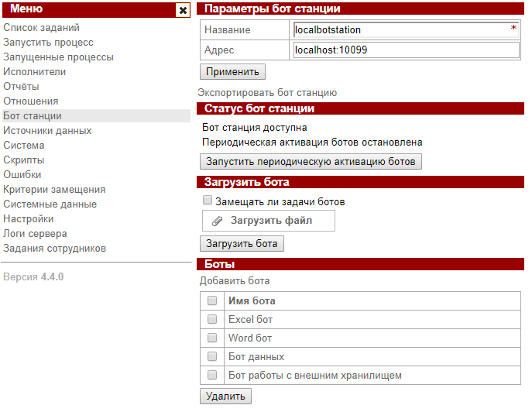Check Бот работы с внешним хранилищем checkbox
The image size is (532, 412).
coord(212,375)
